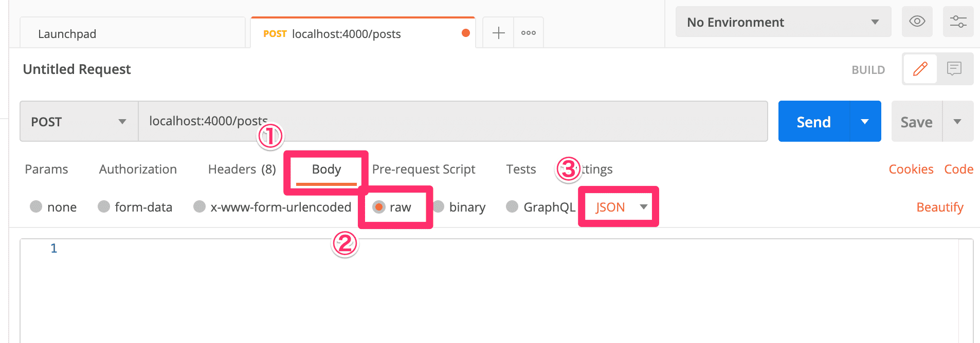Click the orange unsaved dot on request tab
Viewport: 980px width, 343px height.
tap(466, 33)
